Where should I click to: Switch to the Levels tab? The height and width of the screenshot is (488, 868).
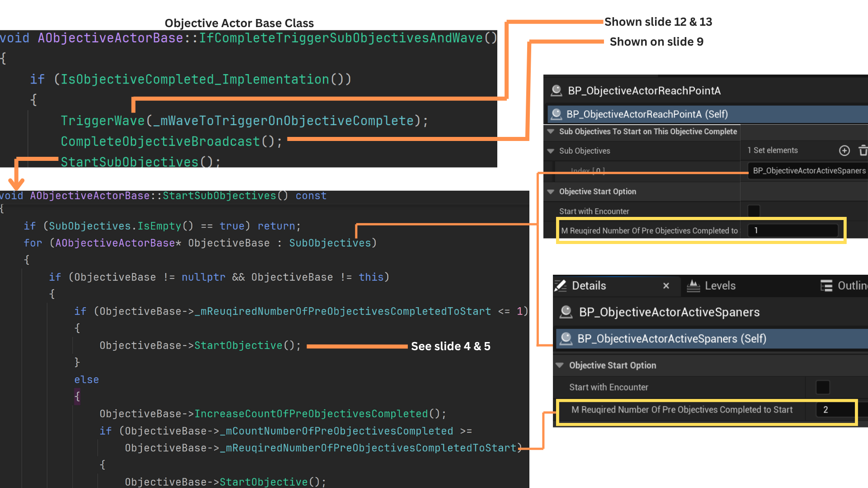point(720,286)
